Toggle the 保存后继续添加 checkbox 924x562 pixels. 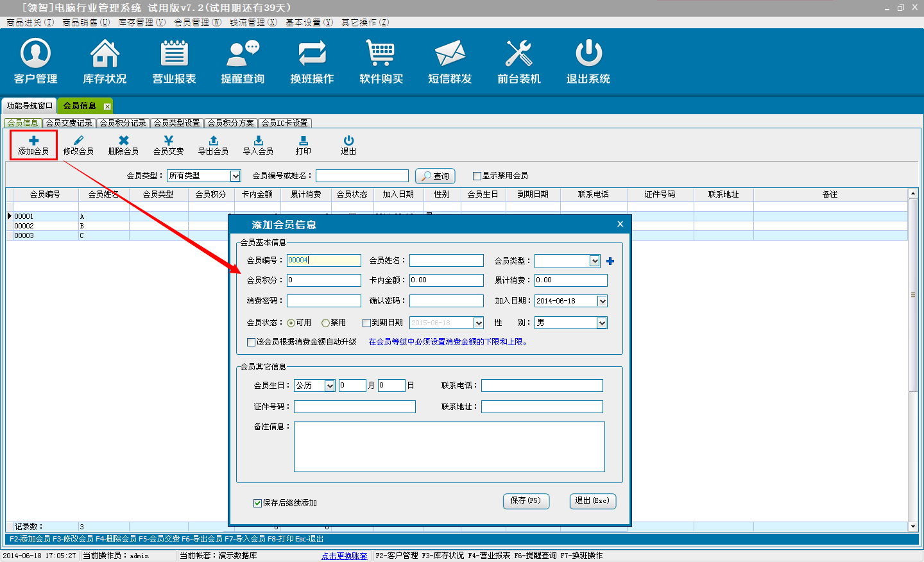(x=257, y=504)
